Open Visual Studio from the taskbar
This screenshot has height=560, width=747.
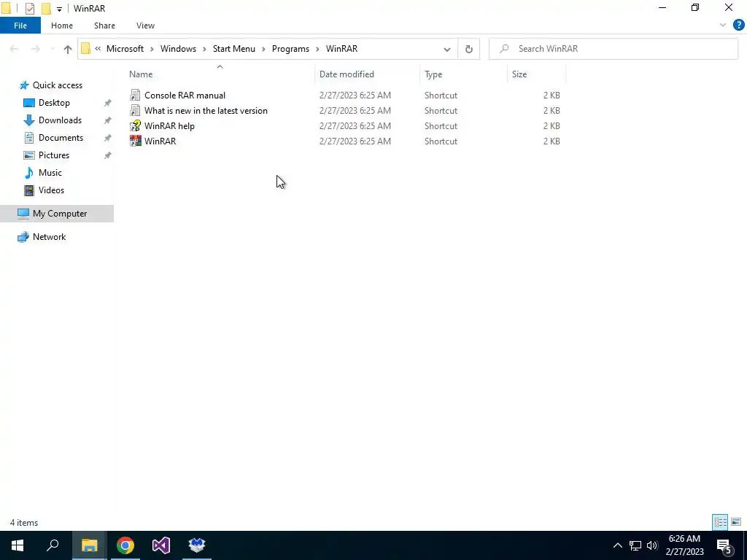pos(161,545)
